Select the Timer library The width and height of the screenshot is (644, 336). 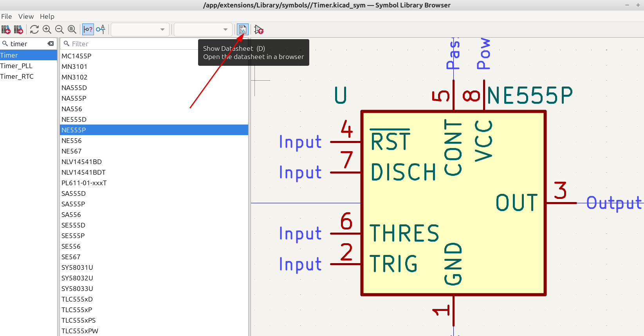(29, 55)
